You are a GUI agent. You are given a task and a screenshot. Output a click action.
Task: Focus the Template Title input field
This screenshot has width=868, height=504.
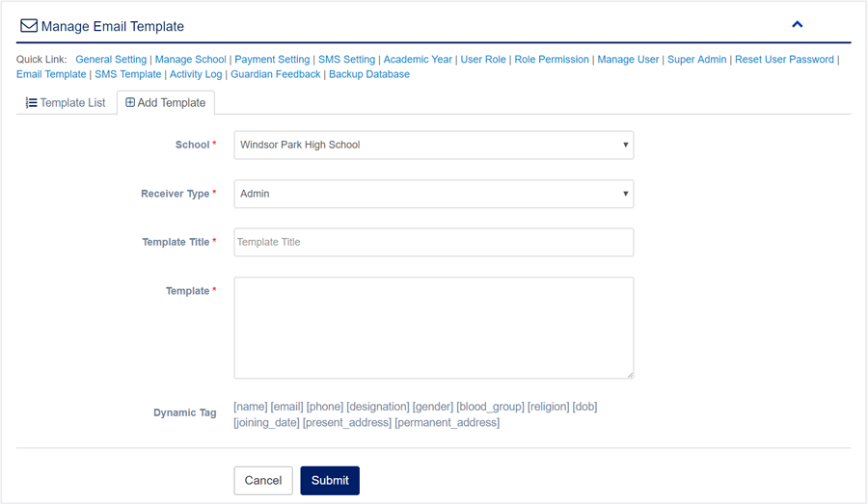point(433,242)
